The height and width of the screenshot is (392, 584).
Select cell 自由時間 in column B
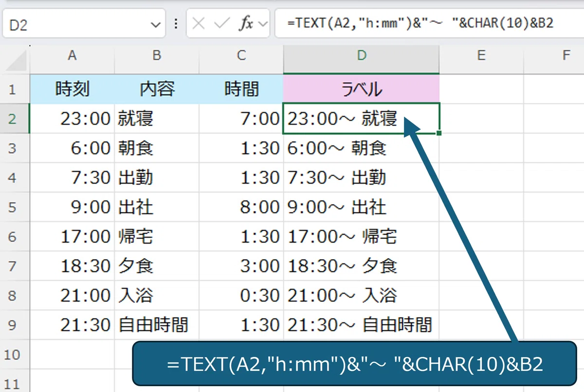(157, 325)
